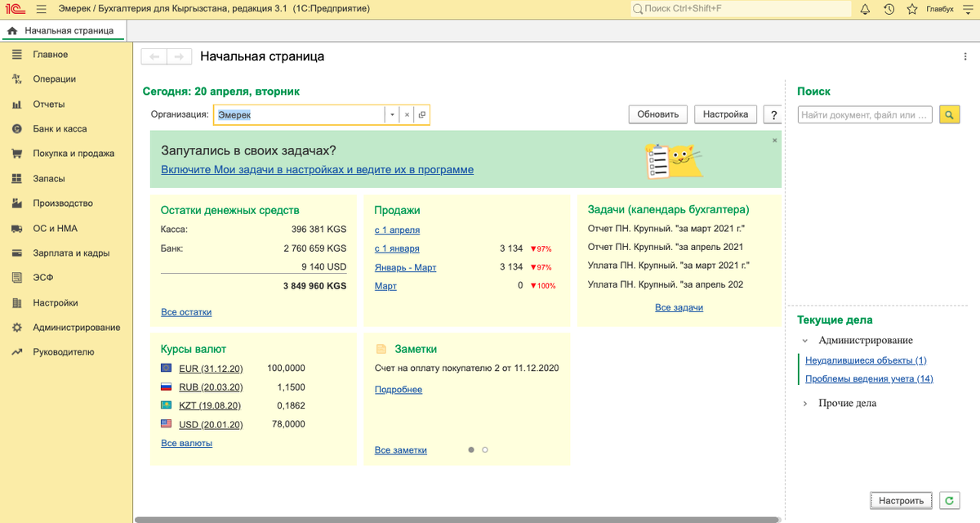Image resolution: width=980 pixels, height=523 pixels.
Task: Open help with the question mark button
Action: click(773, 115)
